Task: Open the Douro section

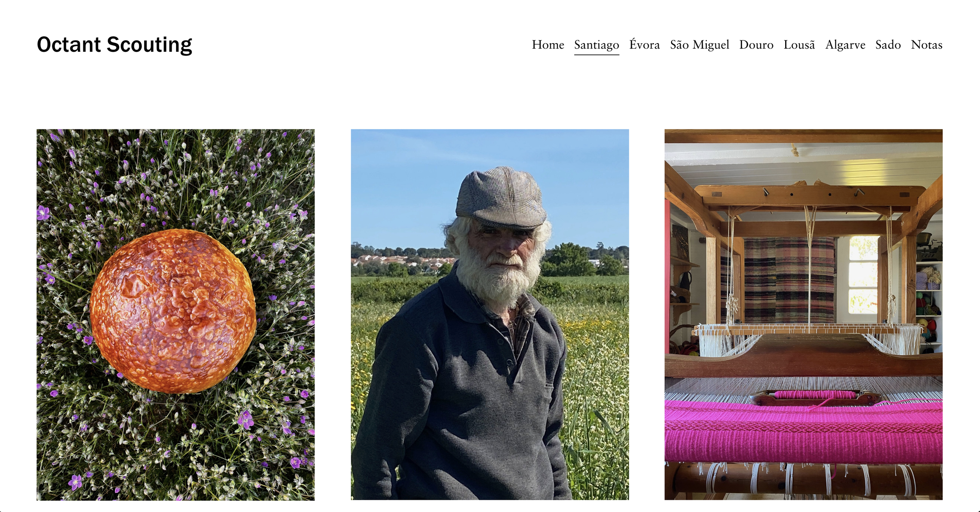Action: [756, 45]
